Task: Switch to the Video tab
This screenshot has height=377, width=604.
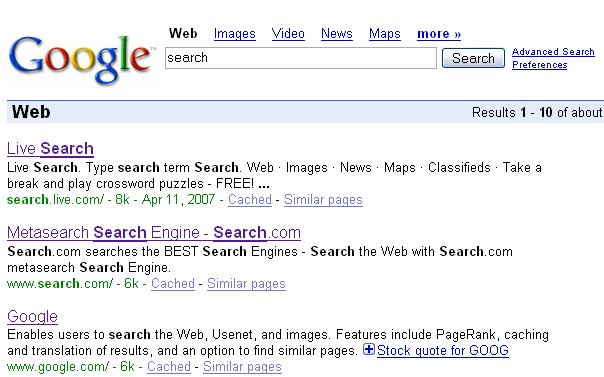Action: tap(288, 34)
